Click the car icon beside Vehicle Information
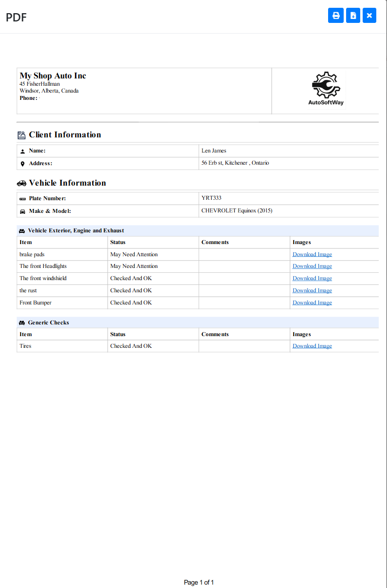 click(x=21, y=183)
